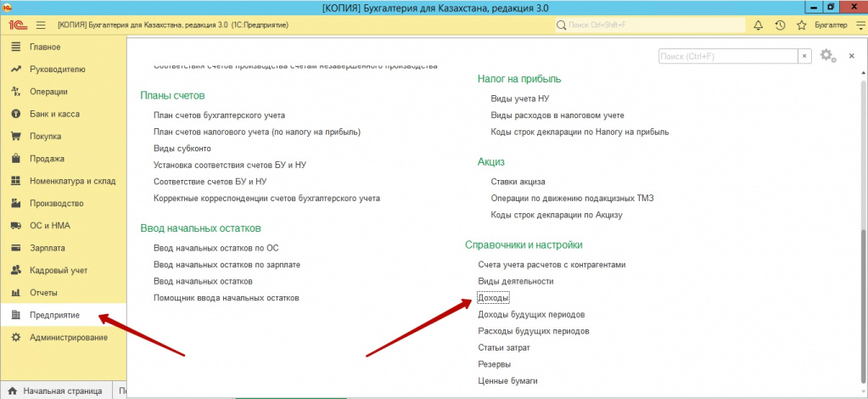Open Кадровый учет section
Screen dimensions: 868x399
click(63, 271)
